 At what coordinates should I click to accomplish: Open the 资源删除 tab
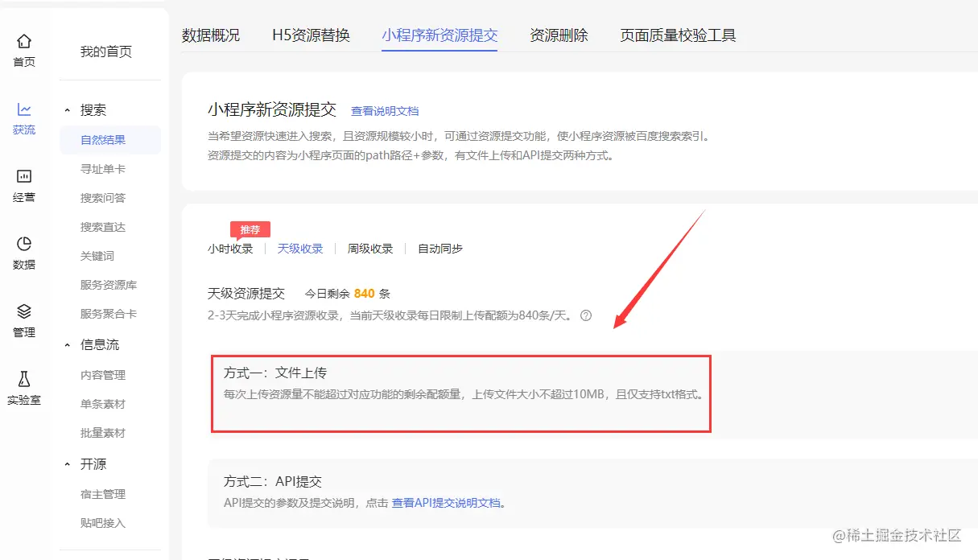pos(559,35)
